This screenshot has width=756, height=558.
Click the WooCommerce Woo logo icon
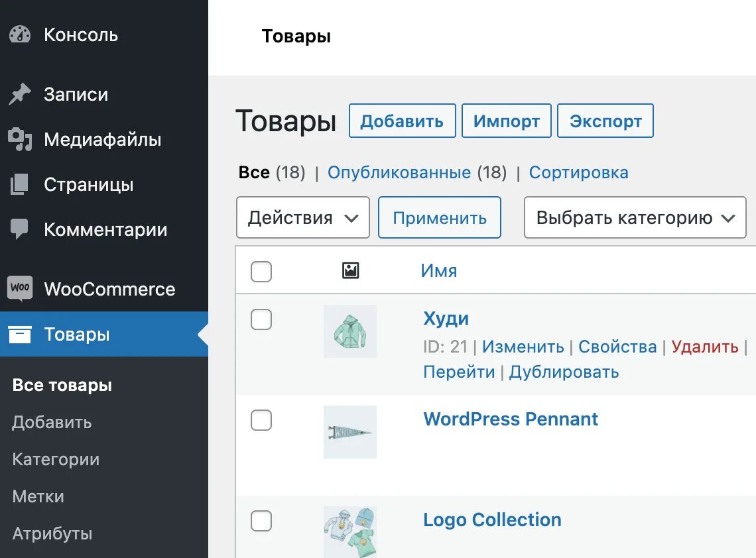pos(20,289)
